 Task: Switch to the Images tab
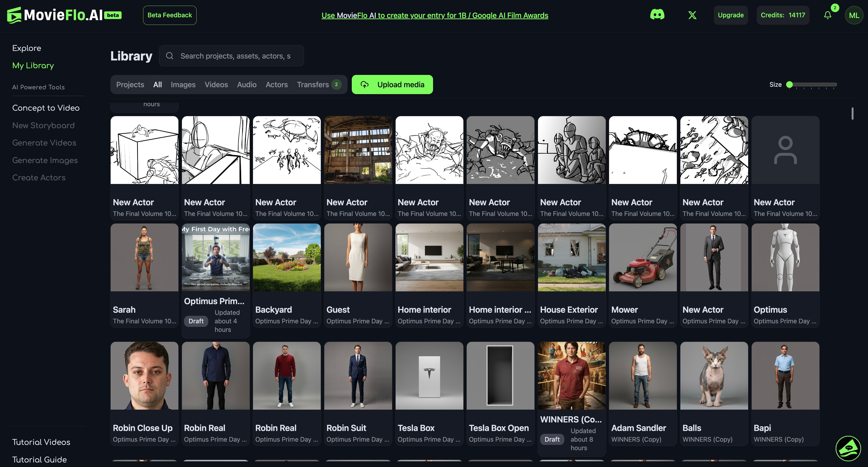coord(183,85)
